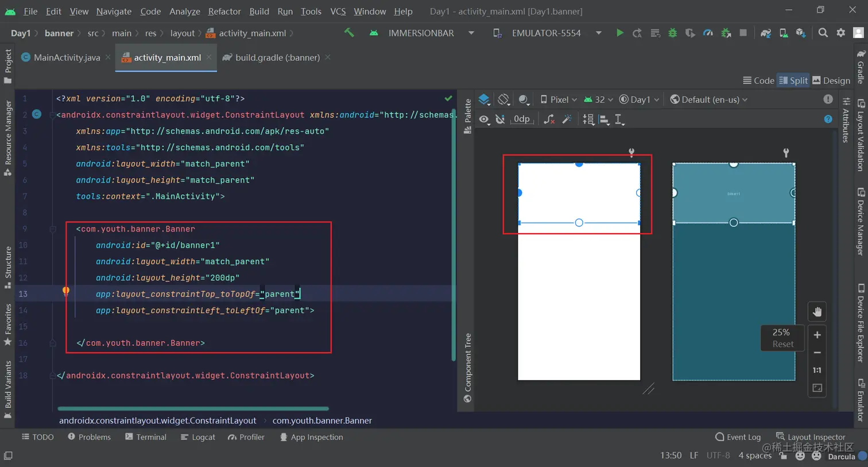Click the Profile app speedometer icon
Image resolution: width=868 pixels, height=467 pixels.
click(x=708, y=33)
